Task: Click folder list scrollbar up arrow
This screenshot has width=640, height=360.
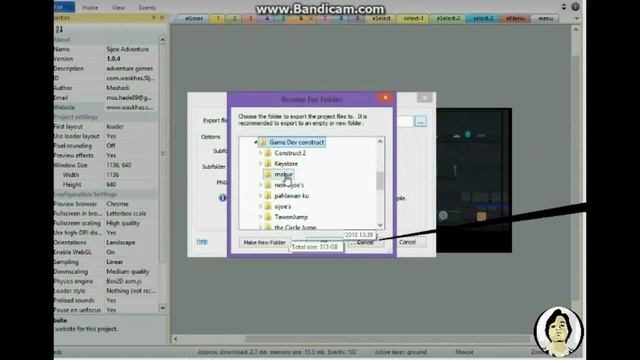Action: tap(380, 142)
